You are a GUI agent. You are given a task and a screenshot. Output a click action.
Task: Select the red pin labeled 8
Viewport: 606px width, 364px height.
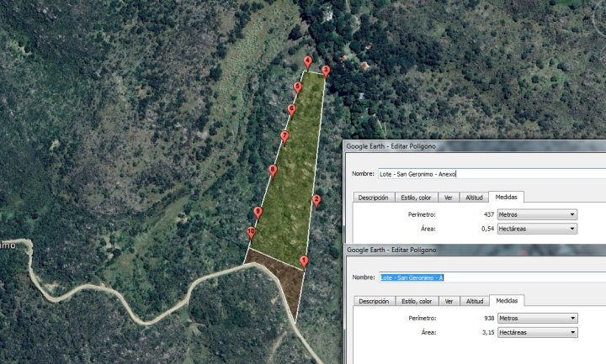point(273,171)
